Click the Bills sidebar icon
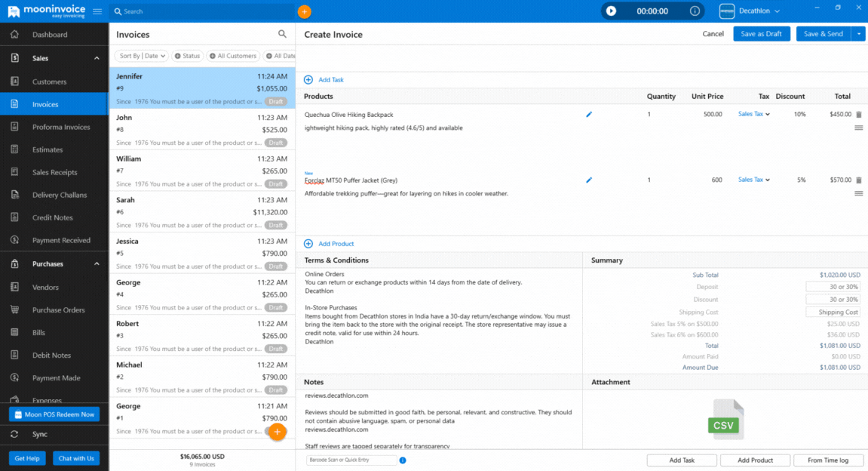This screenshot has width=868, height=471. (15, 332)
